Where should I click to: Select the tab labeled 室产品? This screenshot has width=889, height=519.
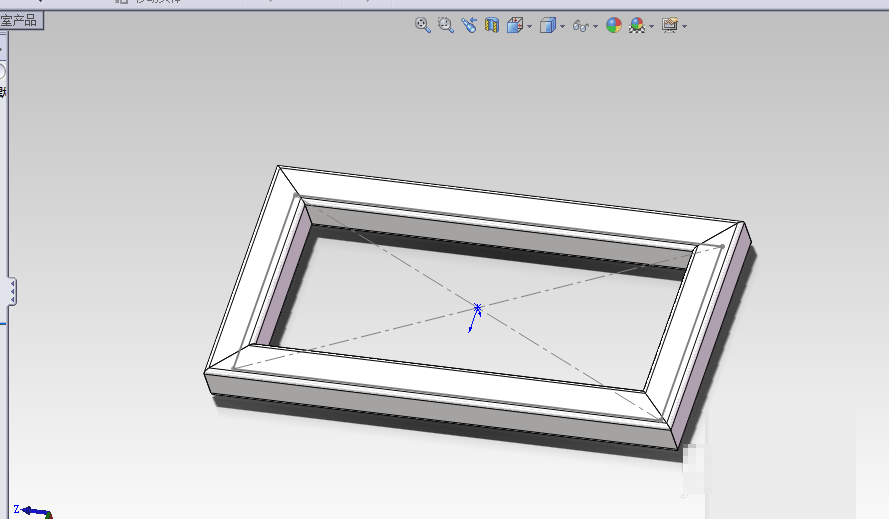point(21,21)
